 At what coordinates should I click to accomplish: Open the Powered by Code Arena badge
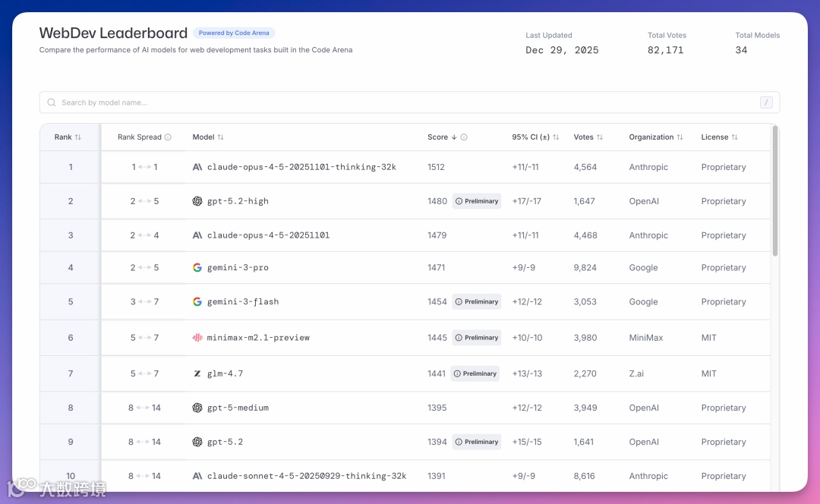tap(234, 33)
